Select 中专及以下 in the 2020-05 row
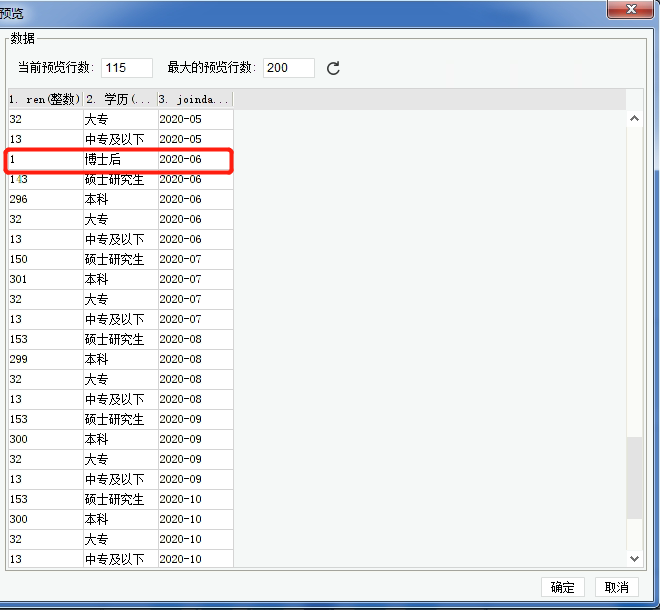Viewport: 660px width, 610px height. point(121,139)
